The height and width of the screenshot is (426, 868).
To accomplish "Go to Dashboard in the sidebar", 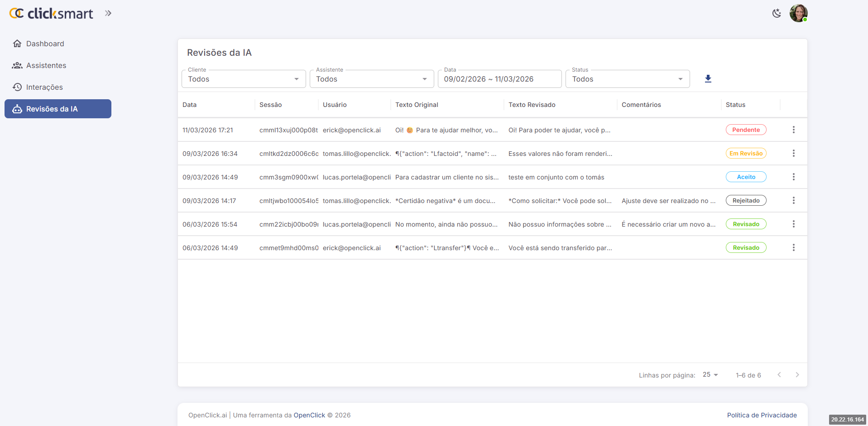I will click(45, 44).
